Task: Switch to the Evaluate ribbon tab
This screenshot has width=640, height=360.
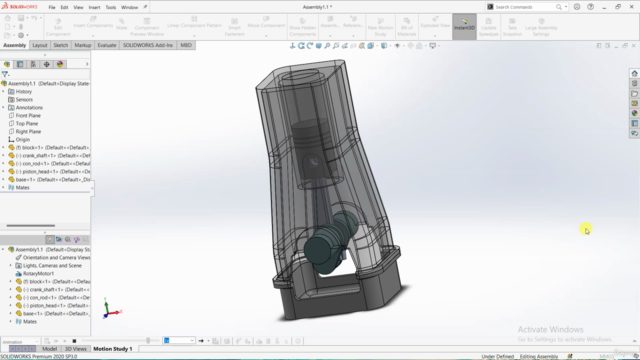Action: click(107, 45)
